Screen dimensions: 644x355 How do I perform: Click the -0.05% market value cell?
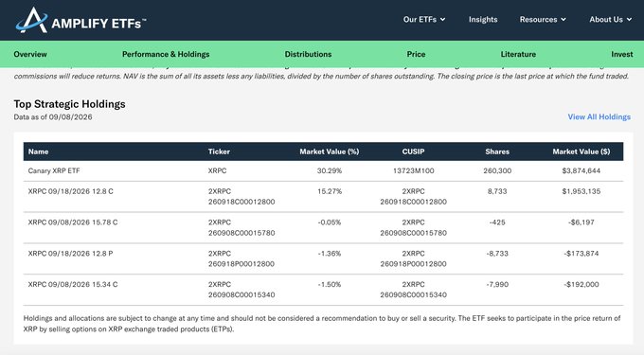point(330,222)
